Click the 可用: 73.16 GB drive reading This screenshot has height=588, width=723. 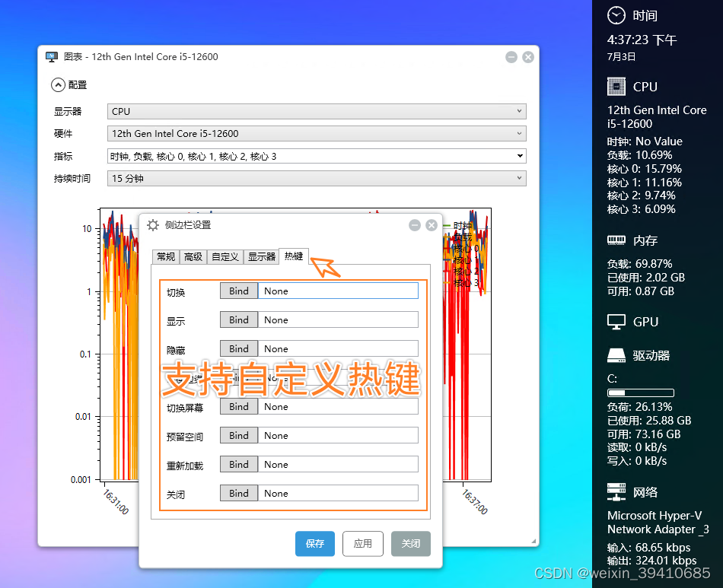pos(644,434)
